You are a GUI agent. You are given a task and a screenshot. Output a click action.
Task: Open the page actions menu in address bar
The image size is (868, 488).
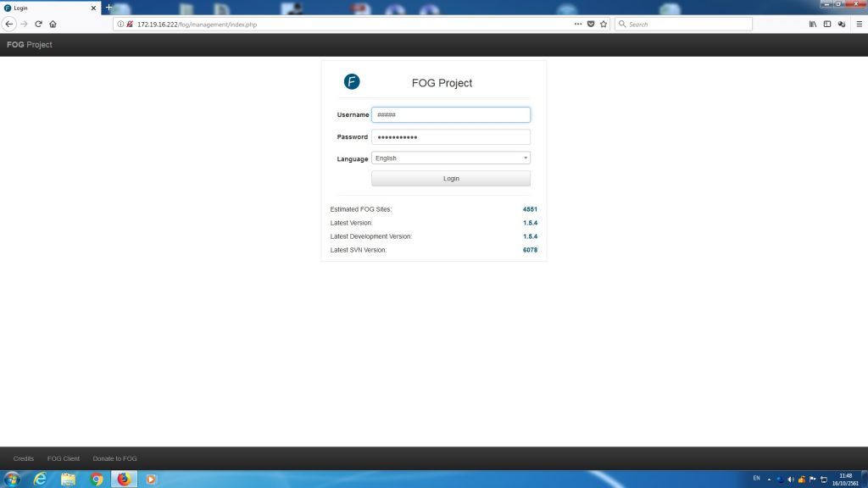(x=577, y=24)
